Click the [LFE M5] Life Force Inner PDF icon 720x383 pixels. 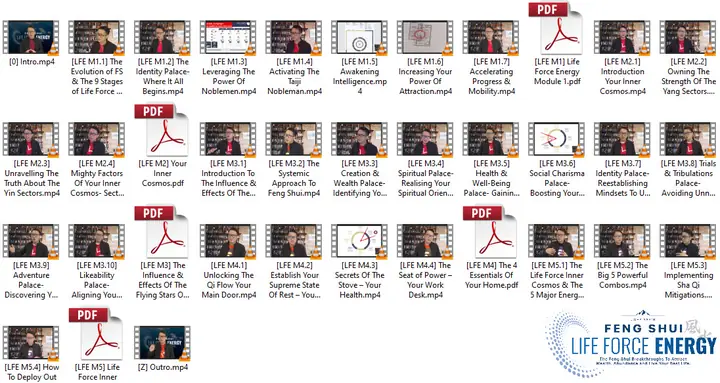(x=96, y=334)
